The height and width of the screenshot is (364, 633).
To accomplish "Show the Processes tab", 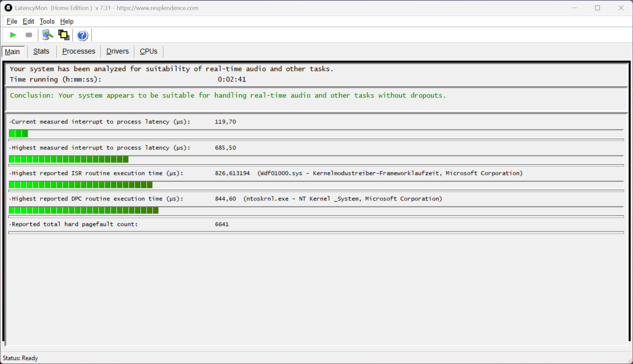I will (79, 51).
